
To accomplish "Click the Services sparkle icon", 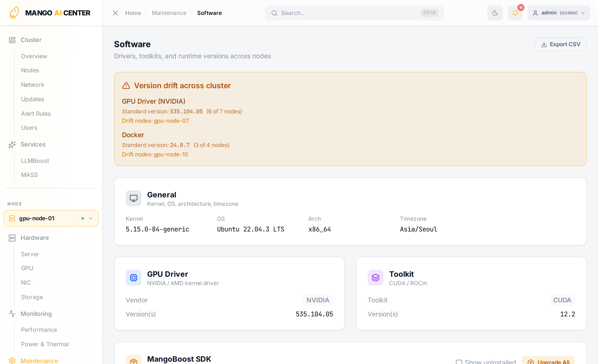I will tap(12, 145).
